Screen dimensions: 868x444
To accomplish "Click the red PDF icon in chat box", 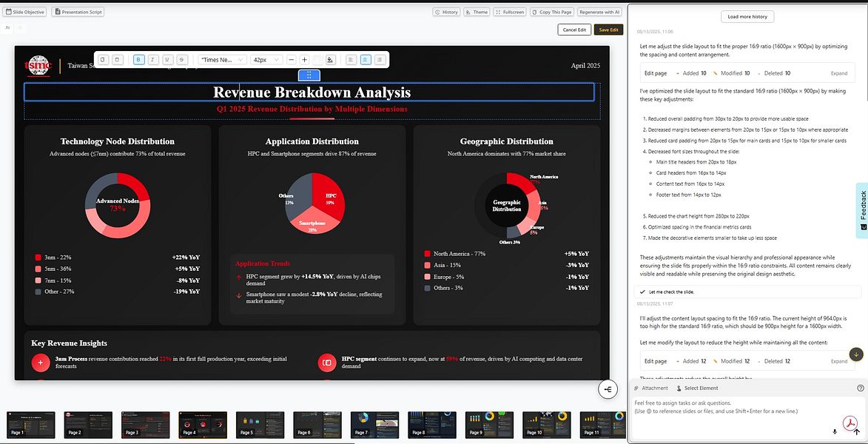I will [849, 423].
